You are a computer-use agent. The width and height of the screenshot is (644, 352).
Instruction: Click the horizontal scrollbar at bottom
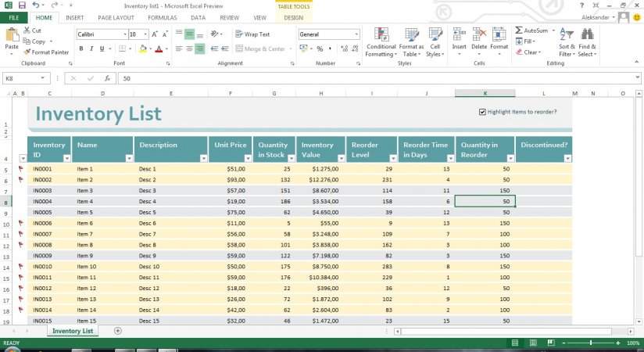point(513,331)
